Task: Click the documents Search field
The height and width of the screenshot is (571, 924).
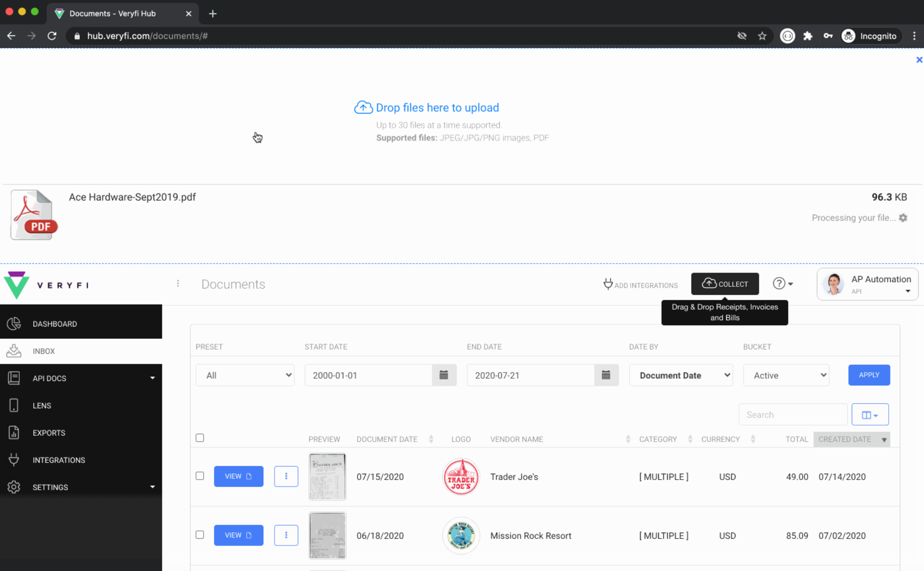Action: pyautogui.click(x=793, y=415)
